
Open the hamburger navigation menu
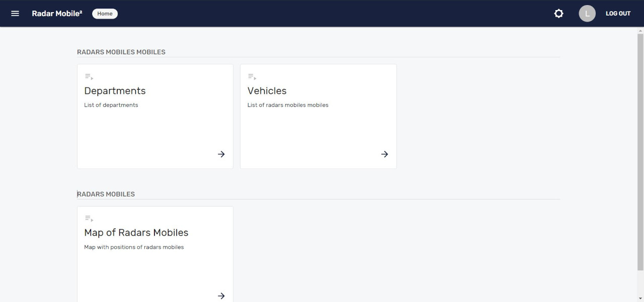(15, 14)
